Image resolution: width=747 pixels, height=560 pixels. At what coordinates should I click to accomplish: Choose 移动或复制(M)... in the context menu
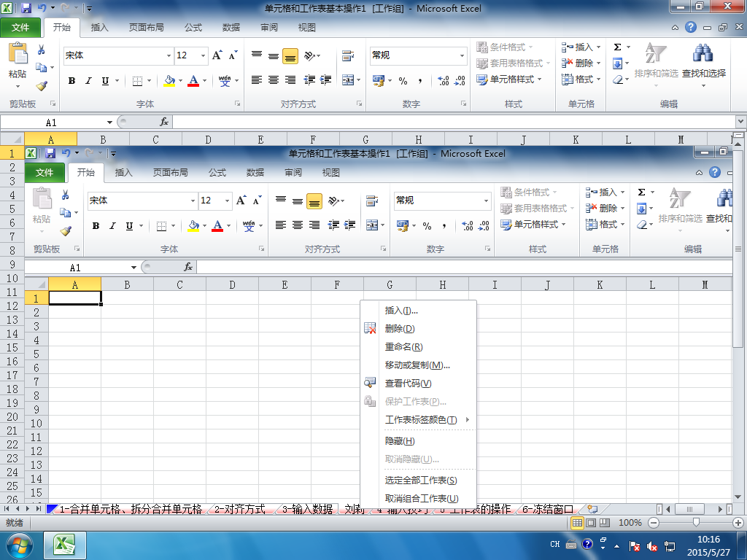(419, 365)
